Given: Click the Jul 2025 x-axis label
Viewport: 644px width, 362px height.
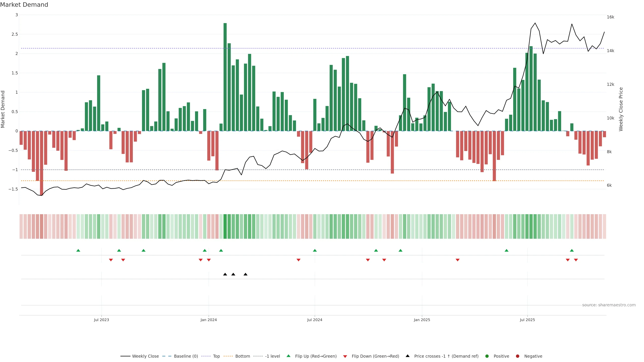Looking at the screenshot, I should 527,320.
